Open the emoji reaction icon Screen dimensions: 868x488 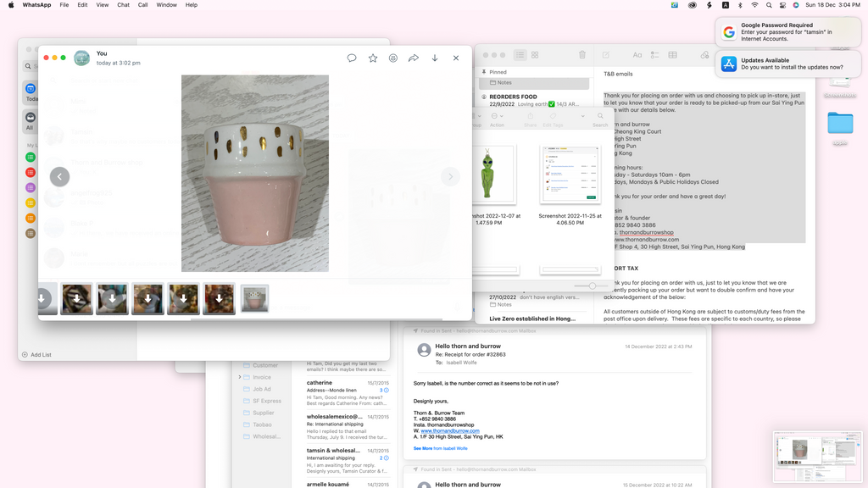(393, 58)
